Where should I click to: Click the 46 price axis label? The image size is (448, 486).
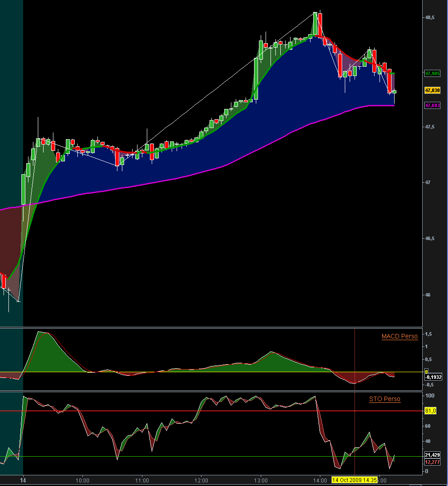pos(428,295)
